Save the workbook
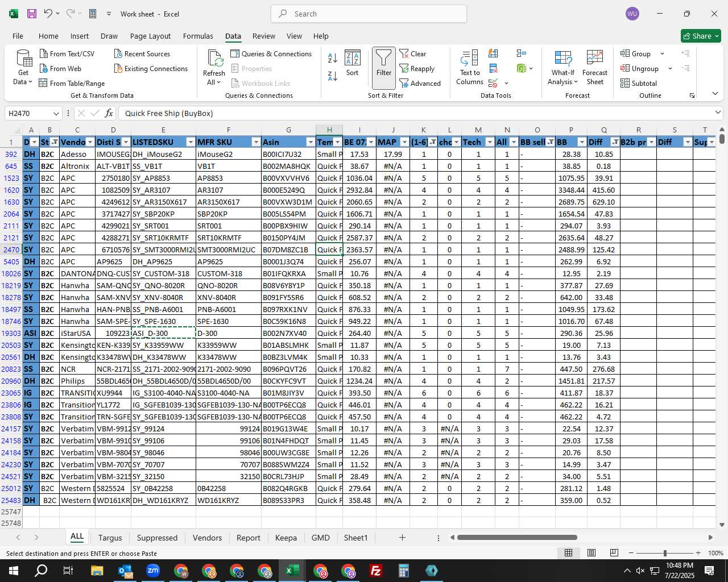Viewport: 728px width, 582px height. pyautogui.click(x=32, y=14)
